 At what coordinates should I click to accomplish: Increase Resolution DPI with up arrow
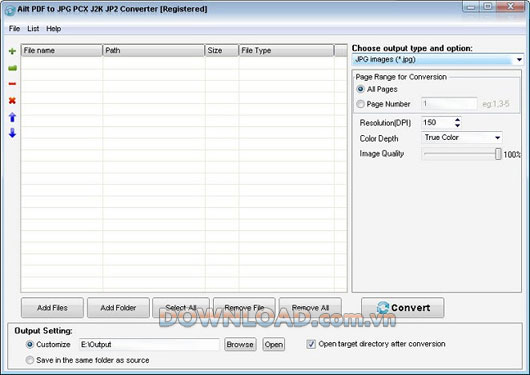coord(457,120)
